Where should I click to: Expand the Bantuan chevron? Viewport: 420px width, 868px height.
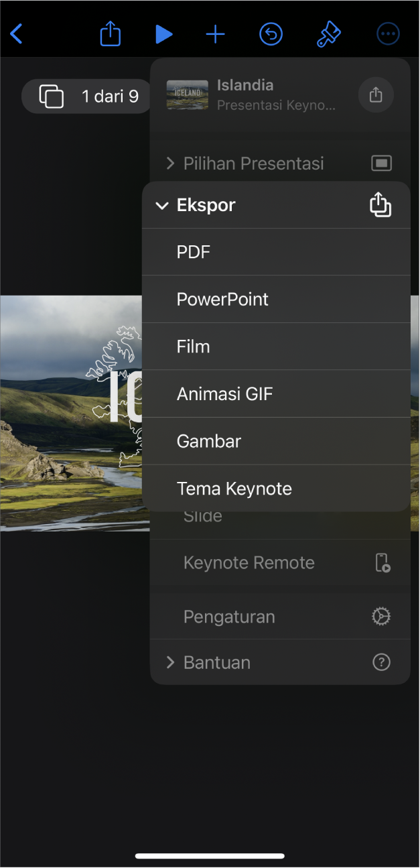coord(170,662)
